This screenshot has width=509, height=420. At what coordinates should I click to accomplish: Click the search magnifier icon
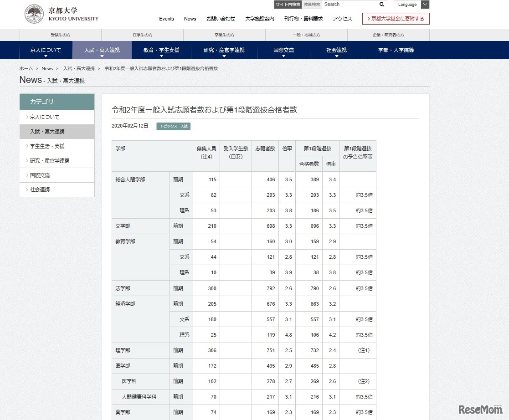pos(381,4)
